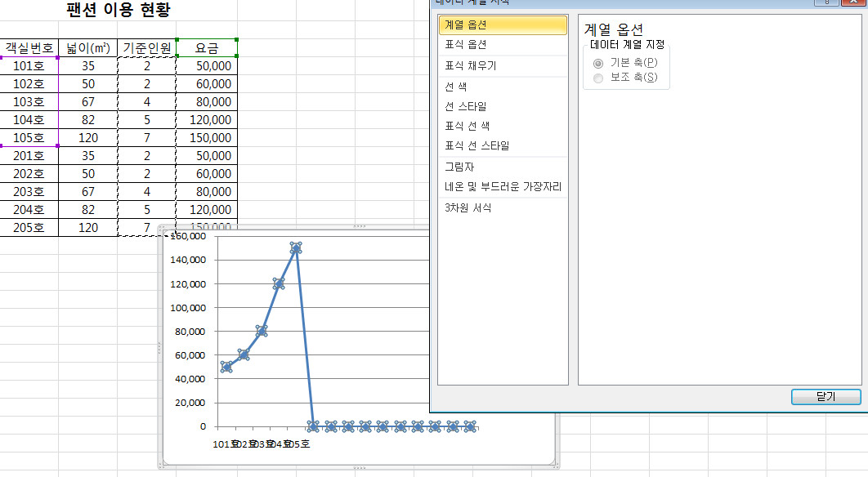Click the 객실번호 header cell
The width and height of the screenshot is (868, 477).
tap(29, 48)
